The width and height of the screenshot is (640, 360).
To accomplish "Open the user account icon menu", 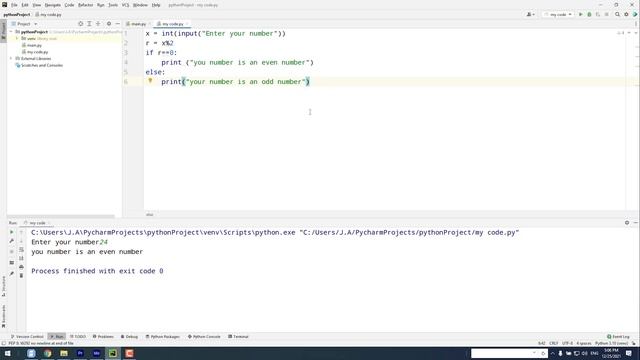I will tap(530, 14).
